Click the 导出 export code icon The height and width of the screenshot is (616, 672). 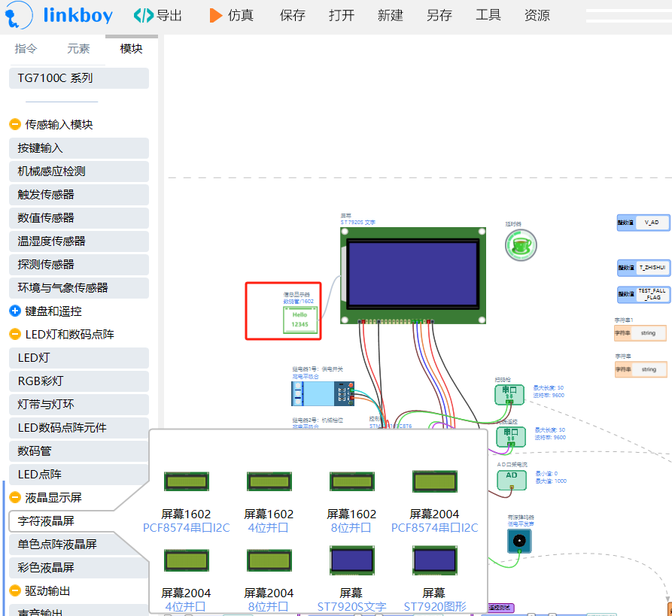pos(144,16)
